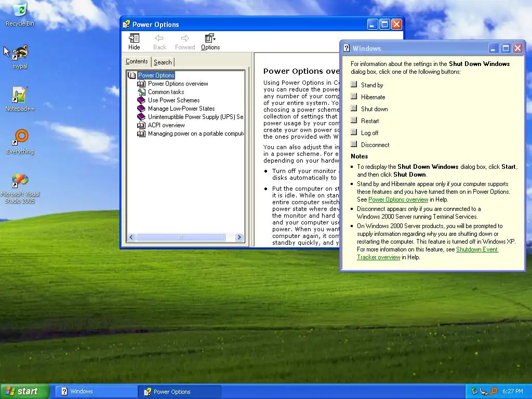This screenshot has width=532, height=399.
Task: Follow the Power Options overview link
Action: click(398, 199)
